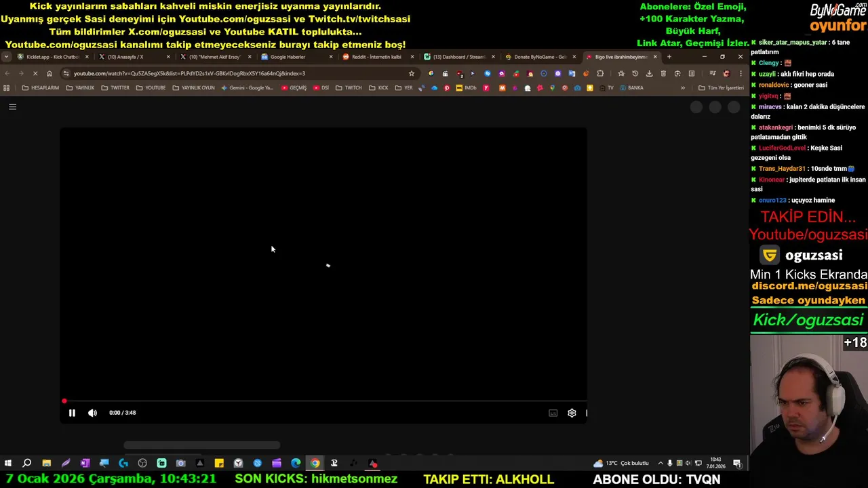The image size is (868, 488).
Task: Open the camera app taskbar icon
Action: [180, 464]
